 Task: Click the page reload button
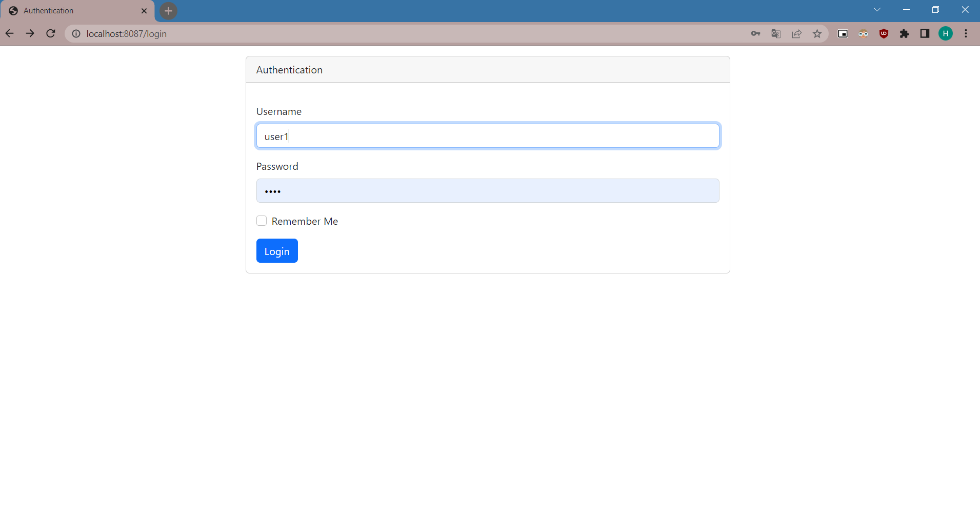point(50,33)
